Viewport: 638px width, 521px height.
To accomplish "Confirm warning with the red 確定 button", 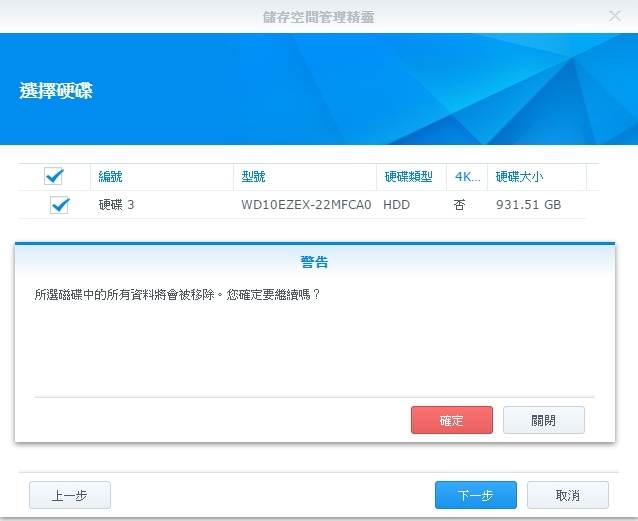I will tap(452, 420).
